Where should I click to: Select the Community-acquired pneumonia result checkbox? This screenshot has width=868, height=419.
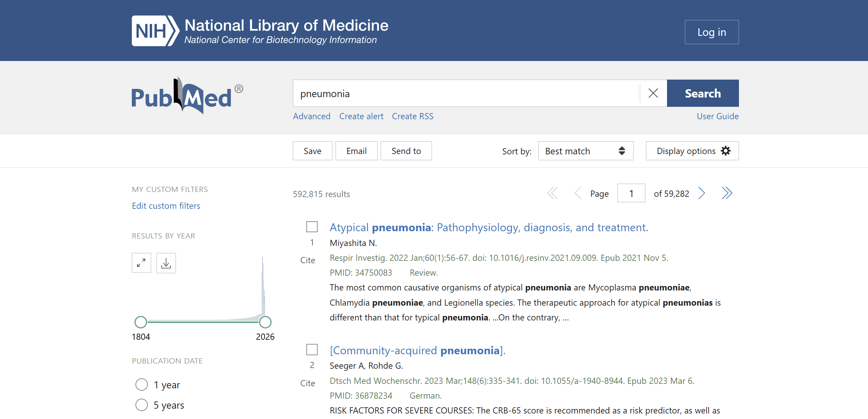(x=312, y=349)
